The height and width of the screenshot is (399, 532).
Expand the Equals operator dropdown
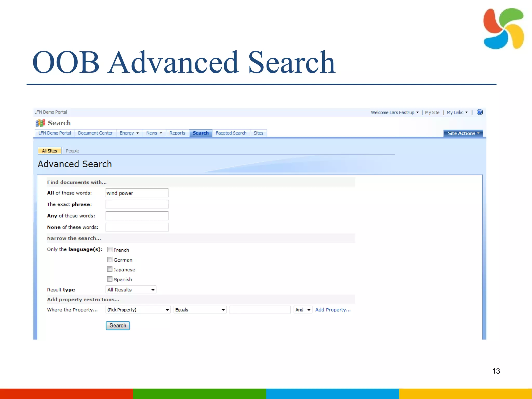(x=200, y=310)
